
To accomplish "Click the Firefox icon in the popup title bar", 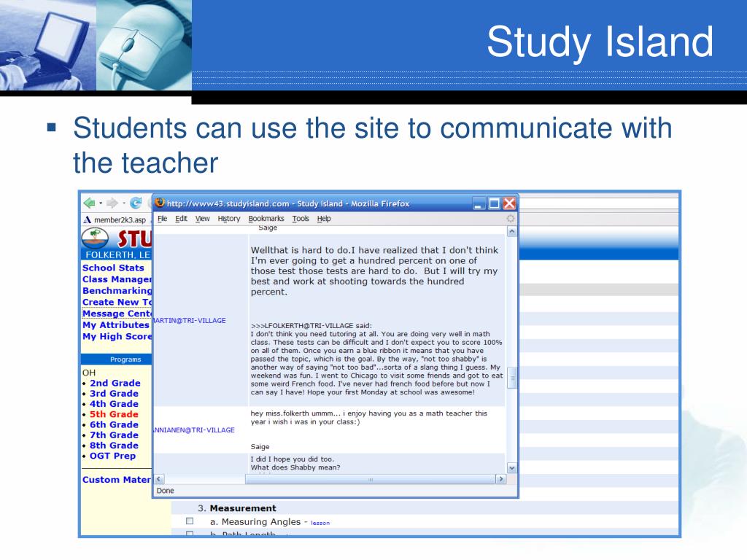I will (x=160, y=203).
